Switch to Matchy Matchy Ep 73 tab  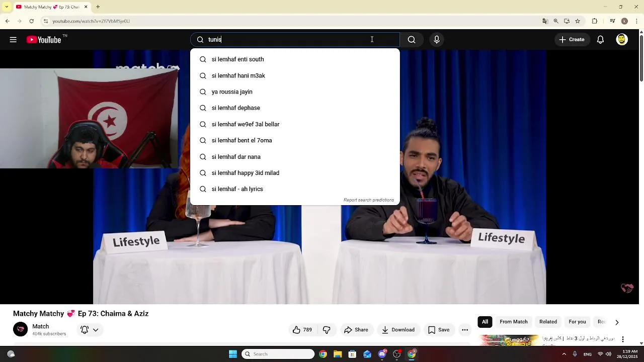point(51,7)
